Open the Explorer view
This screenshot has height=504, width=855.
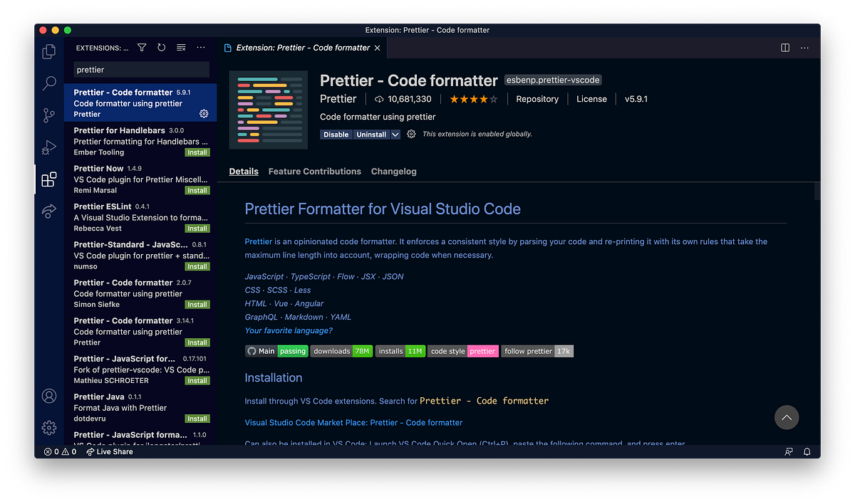pyautogui.click(x=49, y=51)
